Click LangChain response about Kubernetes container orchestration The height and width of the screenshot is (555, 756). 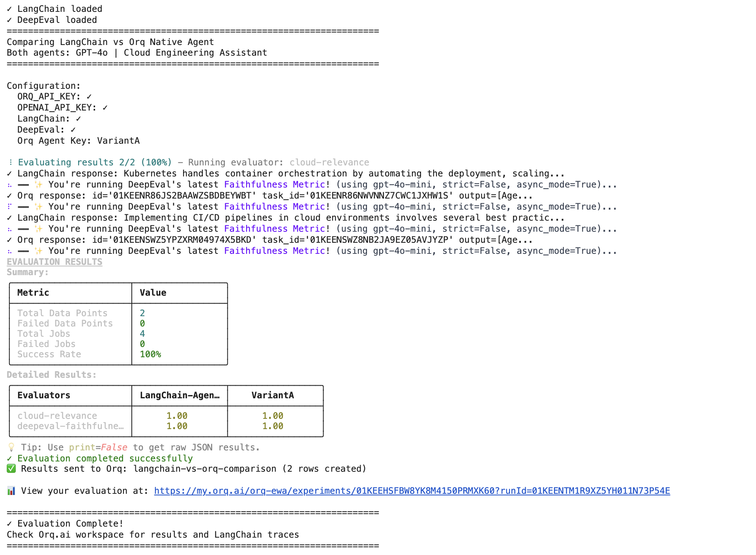point(286,173)
